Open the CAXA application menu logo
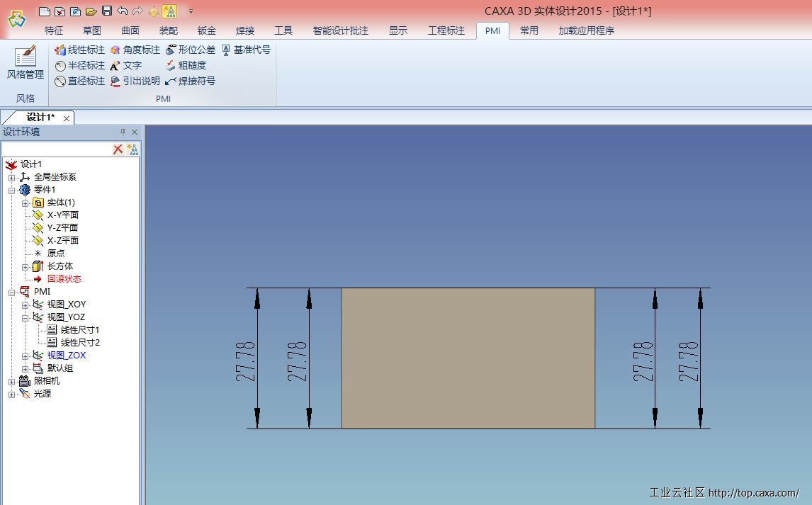812x505 pixels. click(16, 20)
